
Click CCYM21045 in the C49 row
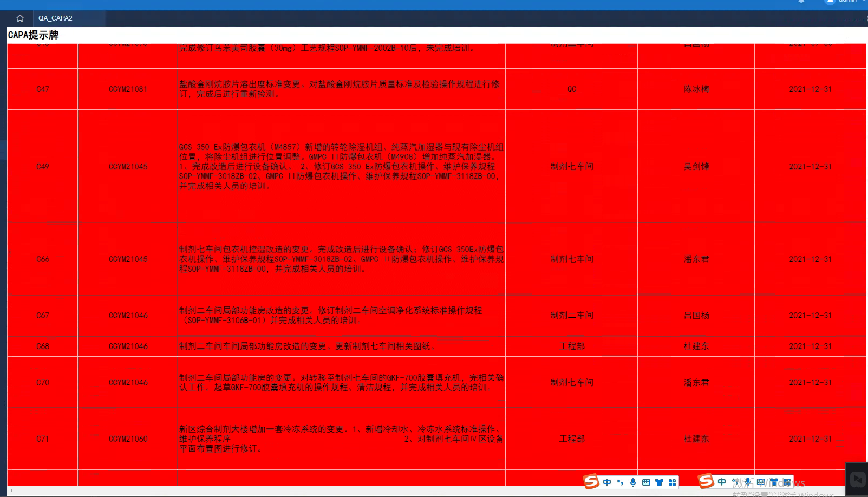point(128,167)
